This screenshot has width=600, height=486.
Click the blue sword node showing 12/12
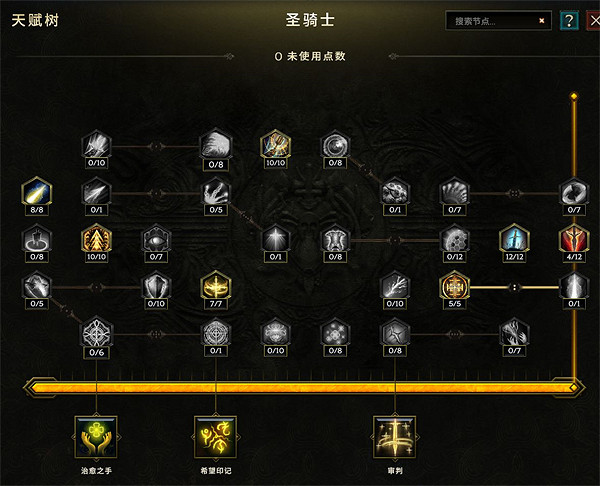point(514,239)
